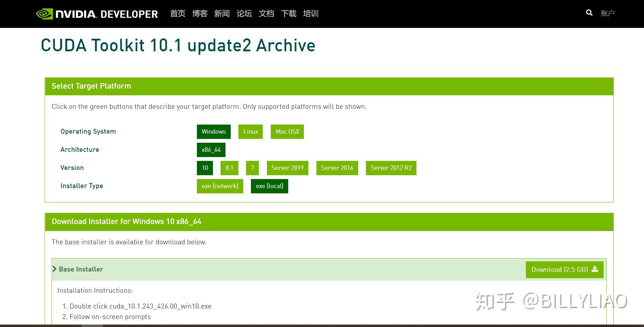Open the 论坛 (Forums) menu item
This screenshot has width=644, height=327.
point(244,14)
